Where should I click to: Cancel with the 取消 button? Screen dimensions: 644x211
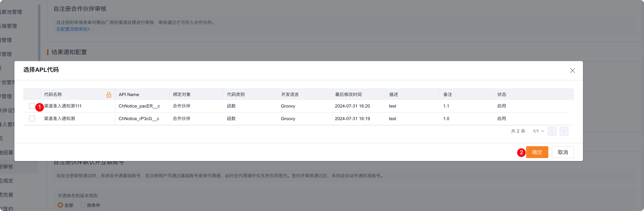pos(563,152)
